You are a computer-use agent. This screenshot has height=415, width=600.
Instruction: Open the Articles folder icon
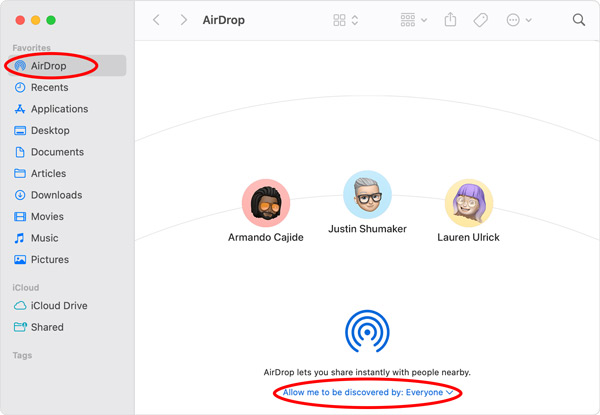20,173
